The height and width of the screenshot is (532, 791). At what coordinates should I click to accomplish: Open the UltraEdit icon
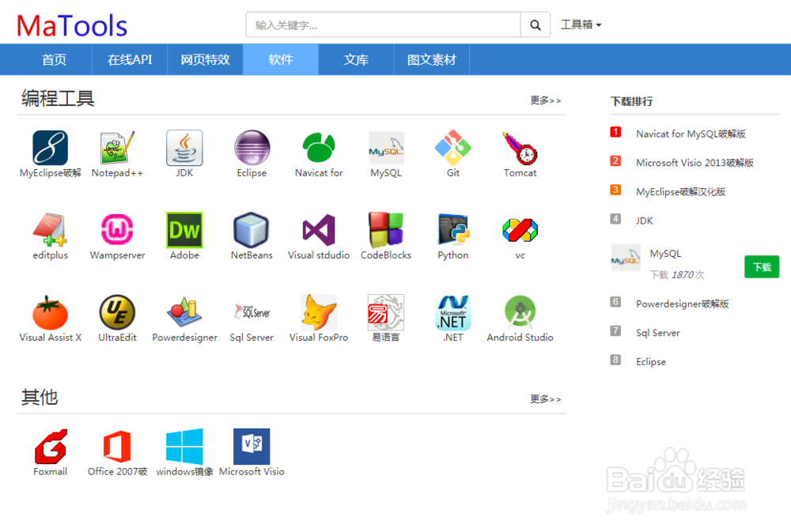[117, 313]
